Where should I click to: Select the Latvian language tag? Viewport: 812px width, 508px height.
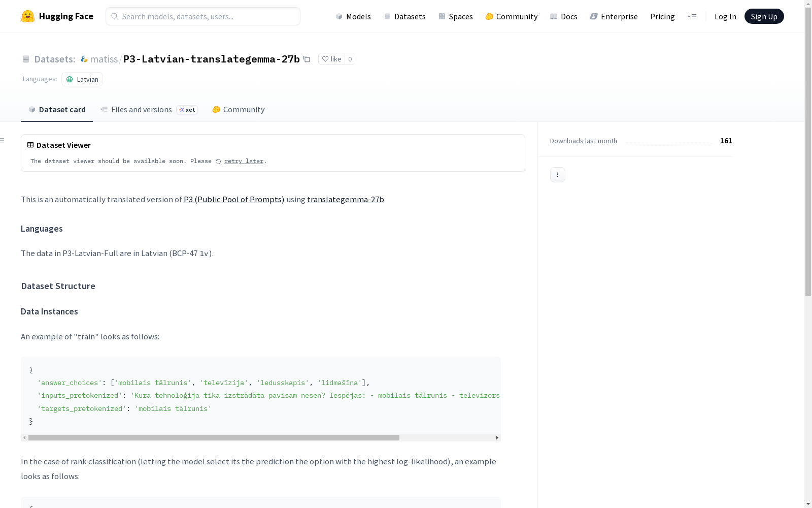tap(82, 79)
